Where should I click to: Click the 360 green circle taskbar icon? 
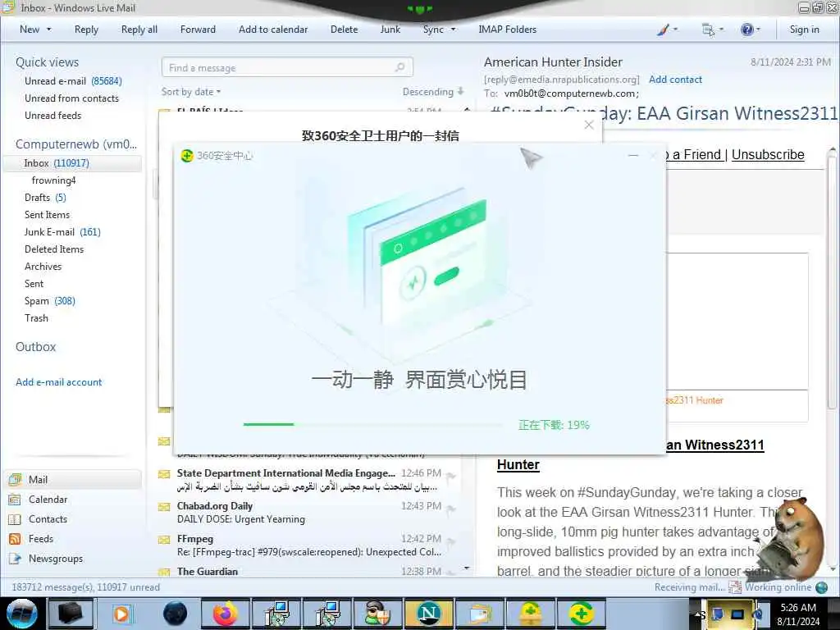pos(581,614)
